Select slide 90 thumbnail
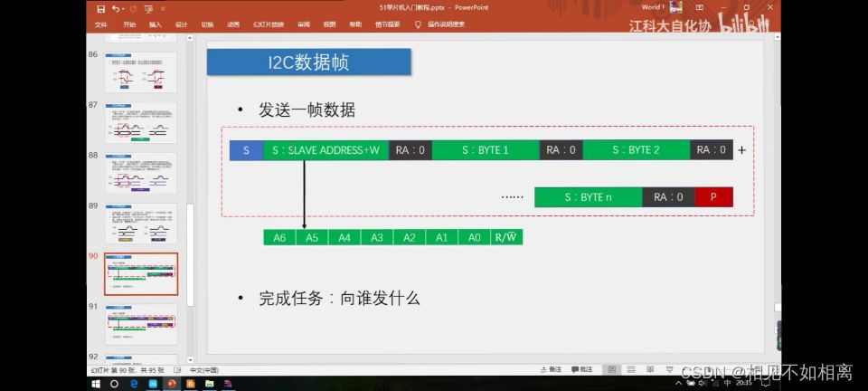 (141, 274)
